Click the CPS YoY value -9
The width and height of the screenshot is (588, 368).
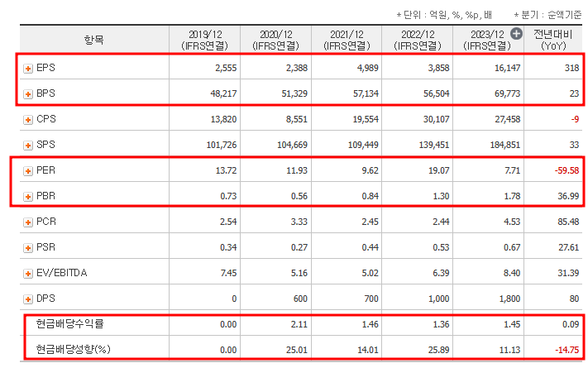tap(575, 119)
